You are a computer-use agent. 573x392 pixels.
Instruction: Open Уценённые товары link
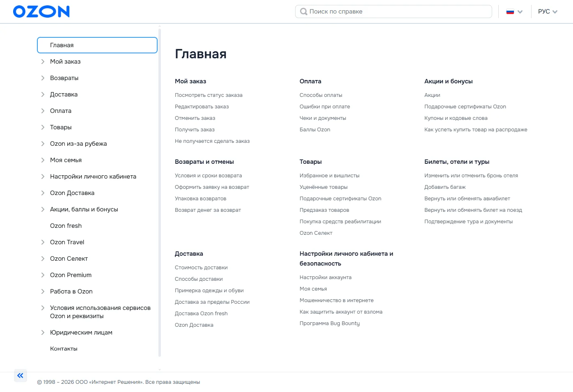pos(323,187)
